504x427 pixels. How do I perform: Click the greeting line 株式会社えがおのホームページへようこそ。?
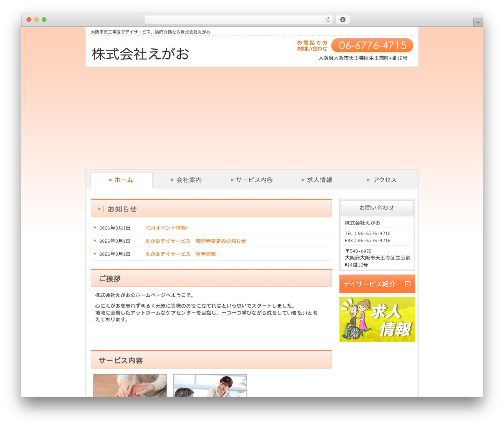[x=145, y=295]
